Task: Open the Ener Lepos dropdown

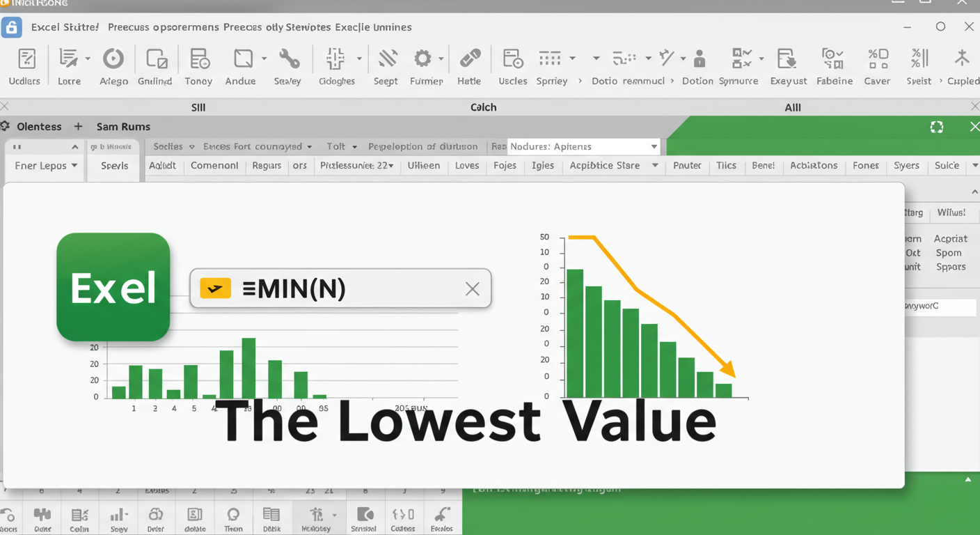Action: (46, 166)
